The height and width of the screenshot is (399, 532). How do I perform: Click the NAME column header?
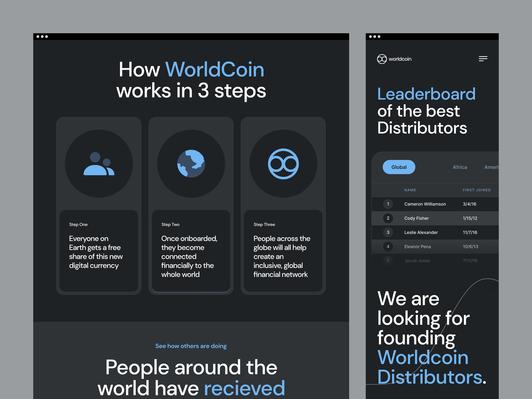tap(410, 190)
